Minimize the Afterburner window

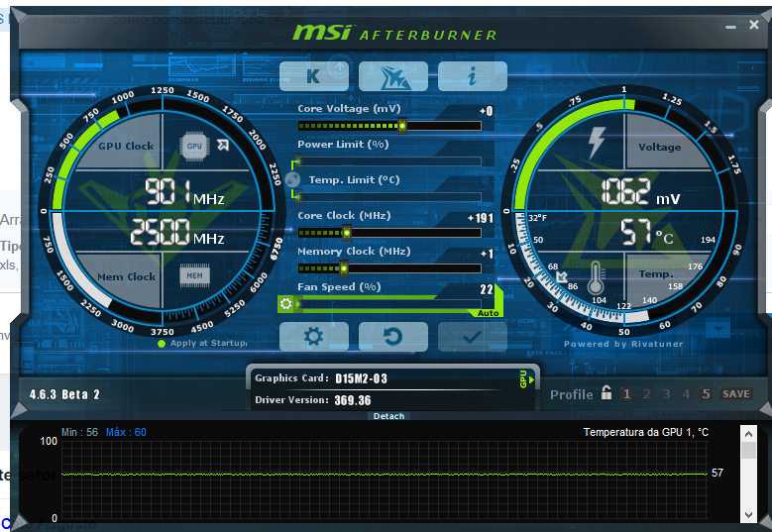(730, 26)
